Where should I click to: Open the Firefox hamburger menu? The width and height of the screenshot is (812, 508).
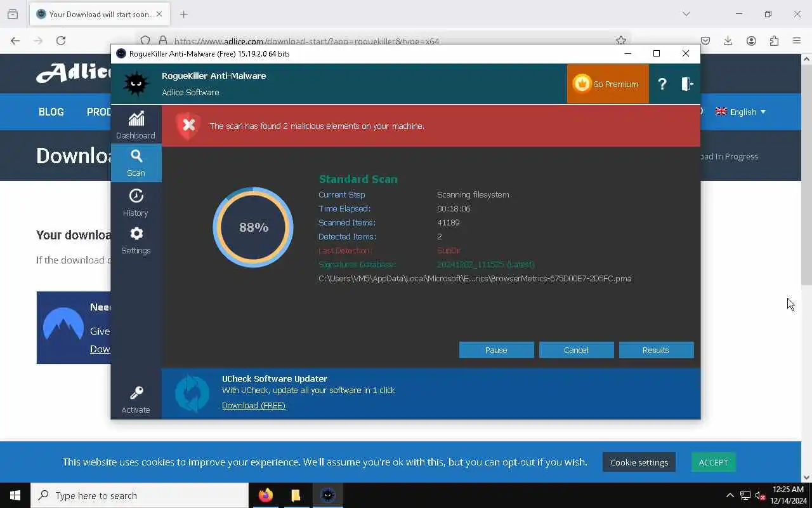[797, 41]
